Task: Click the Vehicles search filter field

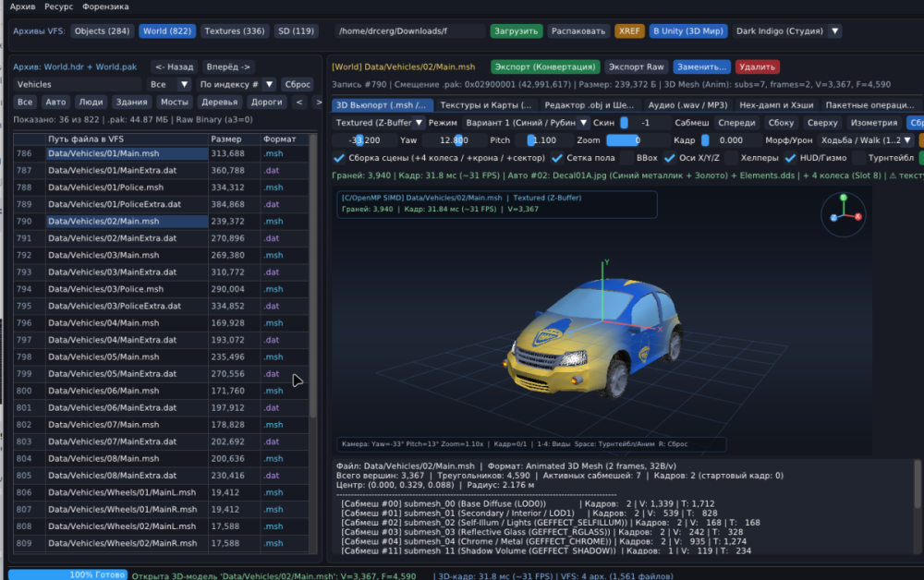Action: pyautogui.click(x=78, y=84)
